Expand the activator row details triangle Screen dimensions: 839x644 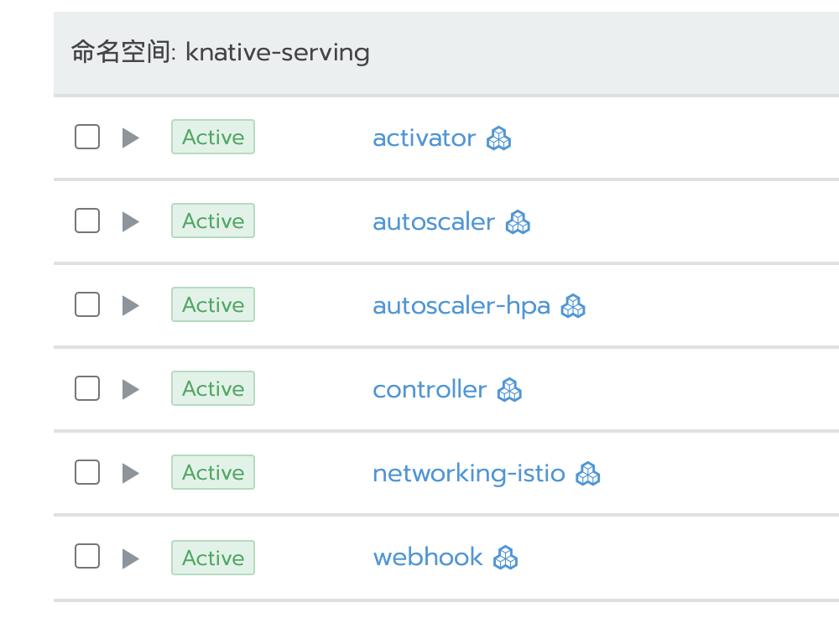(131, 138)
